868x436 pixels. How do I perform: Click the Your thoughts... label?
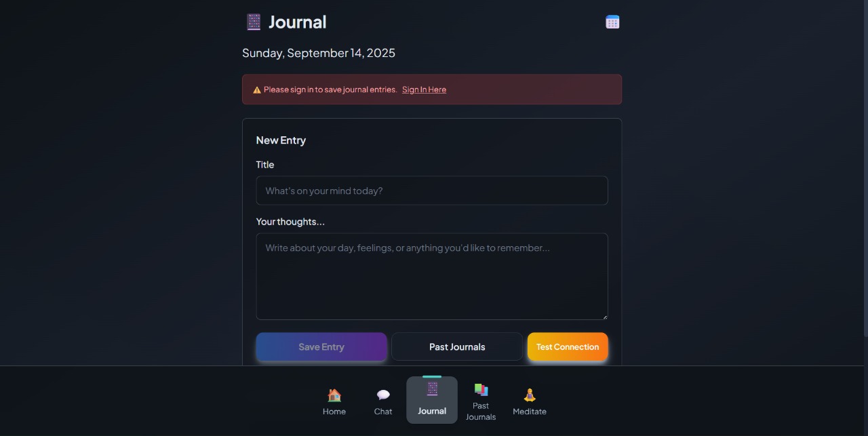[290, 222]
